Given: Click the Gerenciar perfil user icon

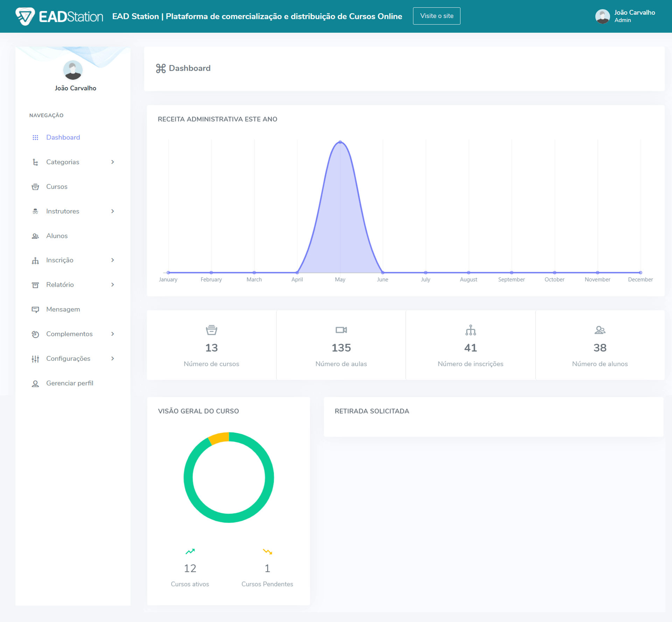Looking at the screenshot, I should 35,383.
